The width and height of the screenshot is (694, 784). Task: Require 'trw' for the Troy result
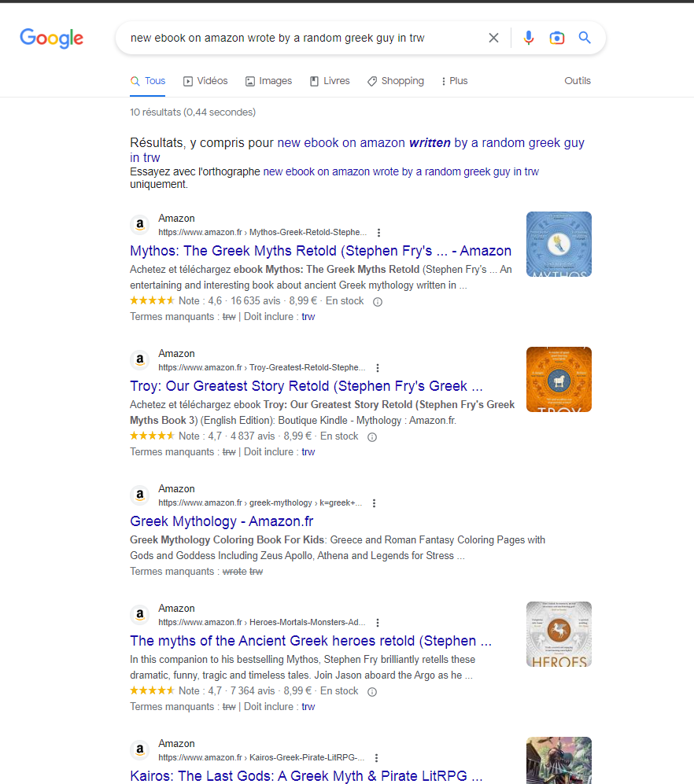(x=308, y=452)
